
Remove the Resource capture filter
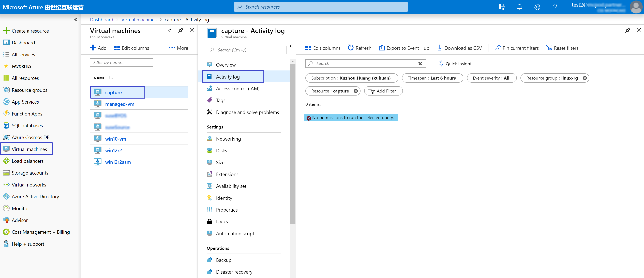[x=355, y=91]
